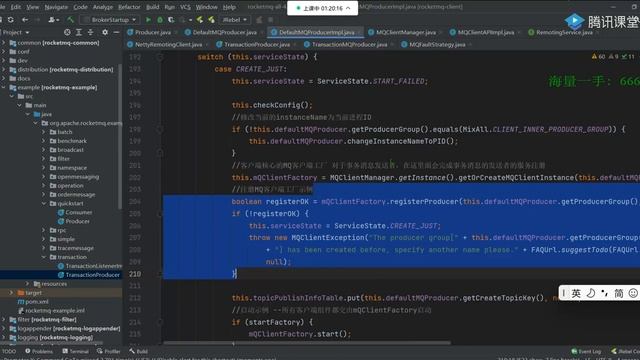The image size is (640, 360).
Task: Open the Profiler tool window
Action: tap(109, 351)
